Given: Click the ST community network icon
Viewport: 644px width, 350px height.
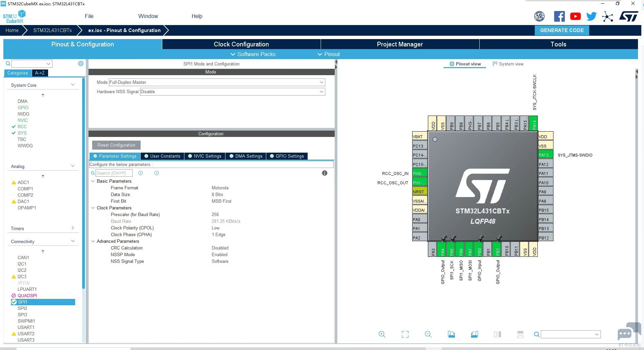Looking at the screenshot, I should click(x=608, y=16).
